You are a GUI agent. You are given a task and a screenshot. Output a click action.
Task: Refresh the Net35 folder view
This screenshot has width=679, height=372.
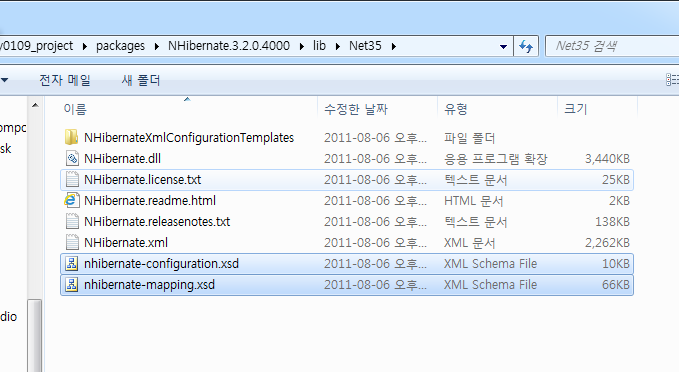pos(526,46)
